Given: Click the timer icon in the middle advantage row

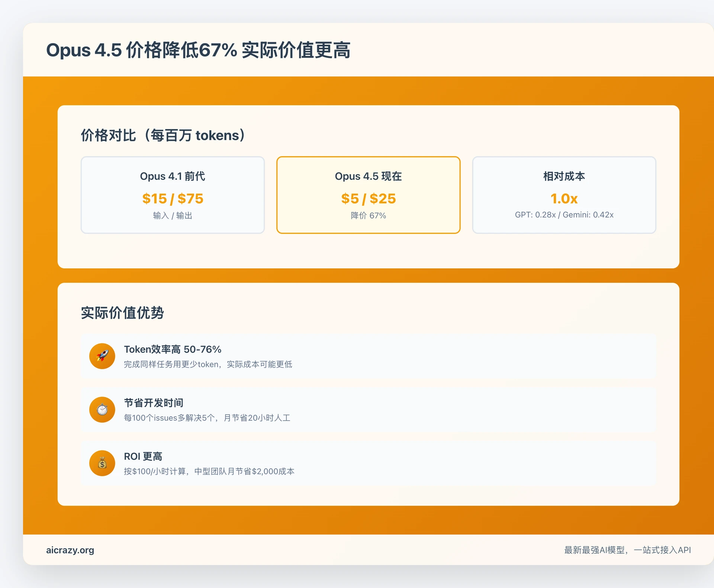Looking at the screenshot, I should (x=102, y=409).
